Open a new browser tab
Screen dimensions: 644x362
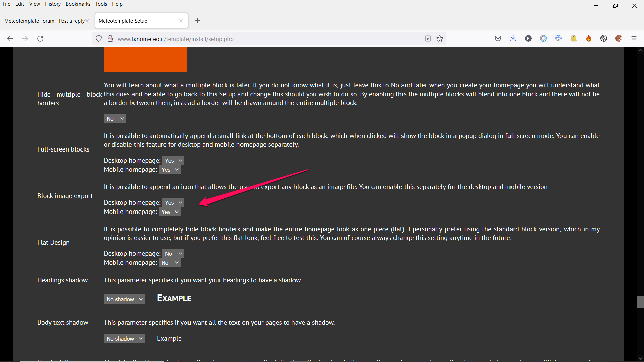tap(198, 21)
